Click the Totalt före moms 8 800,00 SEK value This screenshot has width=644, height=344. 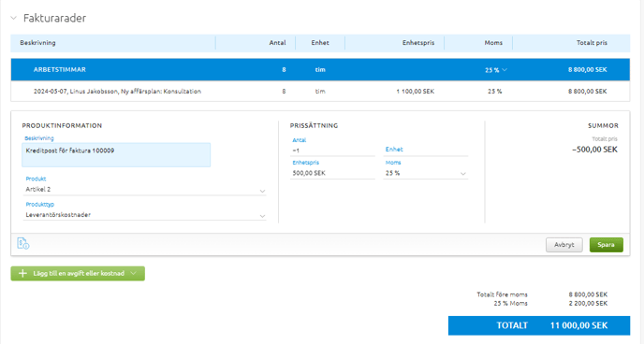point(588,294)
